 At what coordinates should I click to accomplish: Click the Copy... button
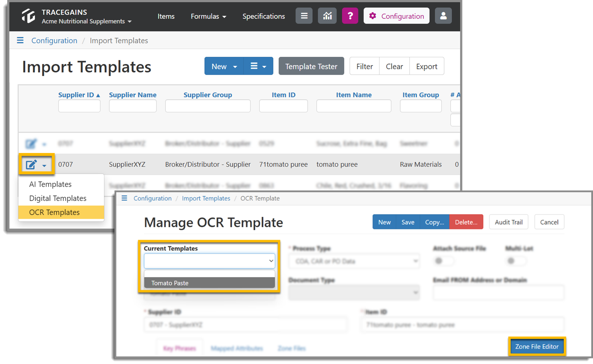click(x=434, y=222)
